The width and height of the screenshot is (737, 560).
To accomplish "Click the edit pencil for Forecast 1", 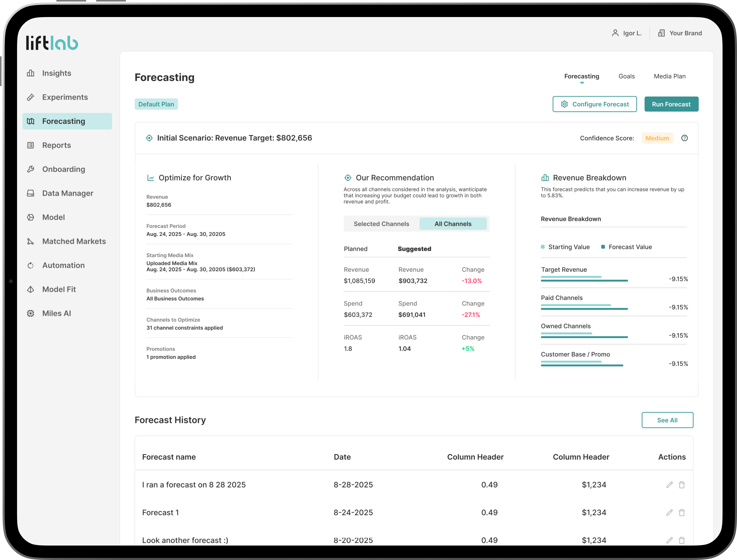I will (669, 512).
